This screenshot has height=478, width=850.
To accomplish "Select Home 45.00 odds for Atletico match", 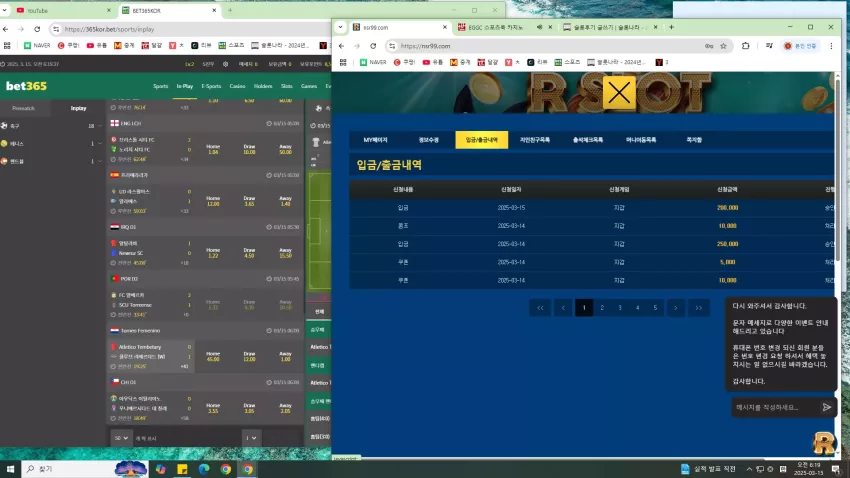I will tap(213, 357).
